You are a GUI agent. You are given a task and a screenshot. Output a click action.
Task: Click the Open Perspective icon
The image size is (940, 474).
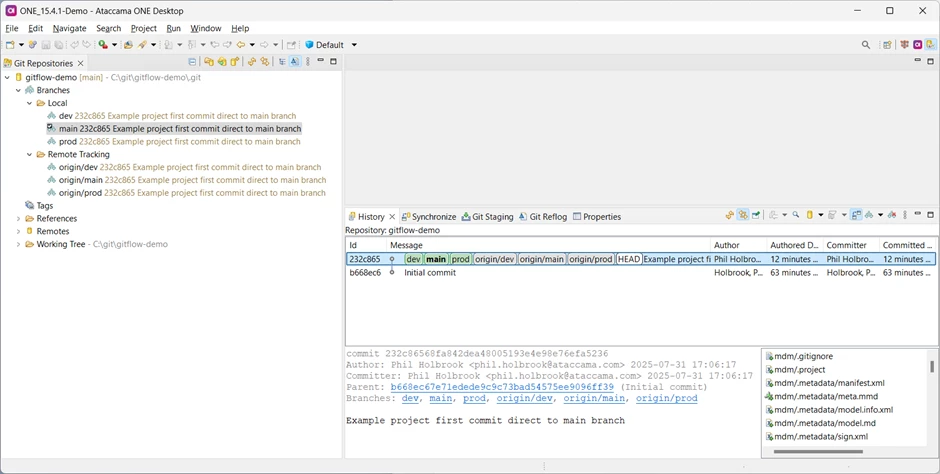(887, 45)
